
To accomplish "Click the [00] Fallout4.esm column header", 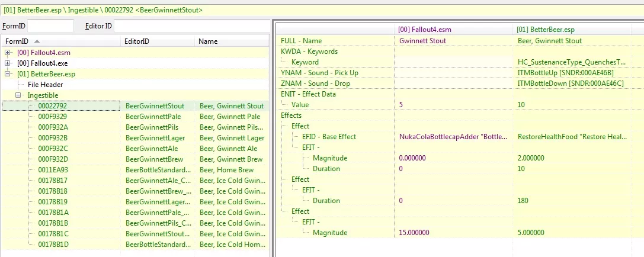I will point(453,30).
